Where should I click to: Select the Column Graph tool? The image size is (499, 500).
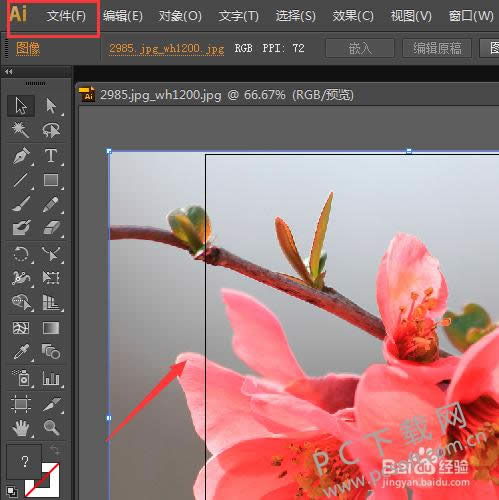(51, 378)
